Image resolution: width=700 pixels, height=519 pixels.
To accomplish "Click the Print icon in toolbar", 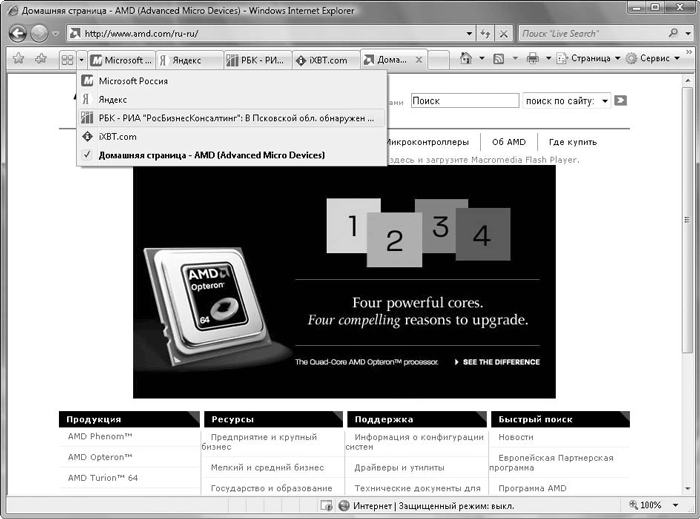I will 533,59.
